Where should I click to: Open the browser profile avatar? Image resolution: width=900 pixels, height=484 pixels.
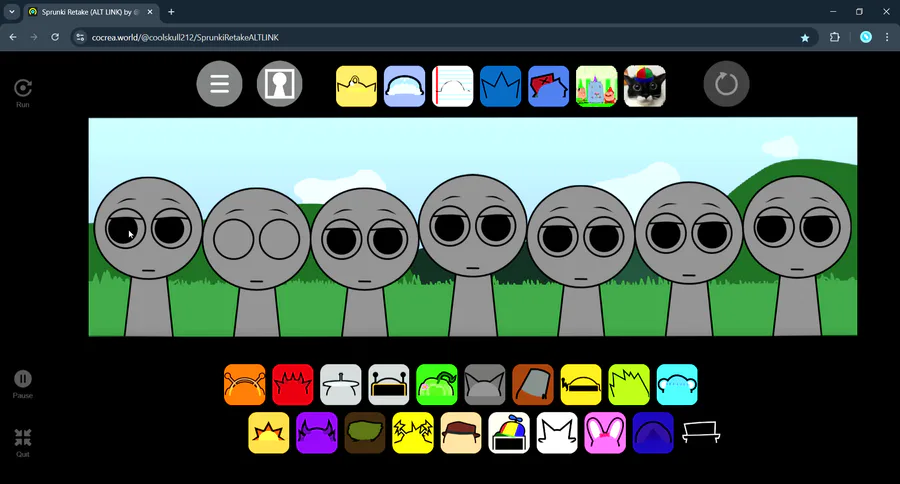coord(866,37)
